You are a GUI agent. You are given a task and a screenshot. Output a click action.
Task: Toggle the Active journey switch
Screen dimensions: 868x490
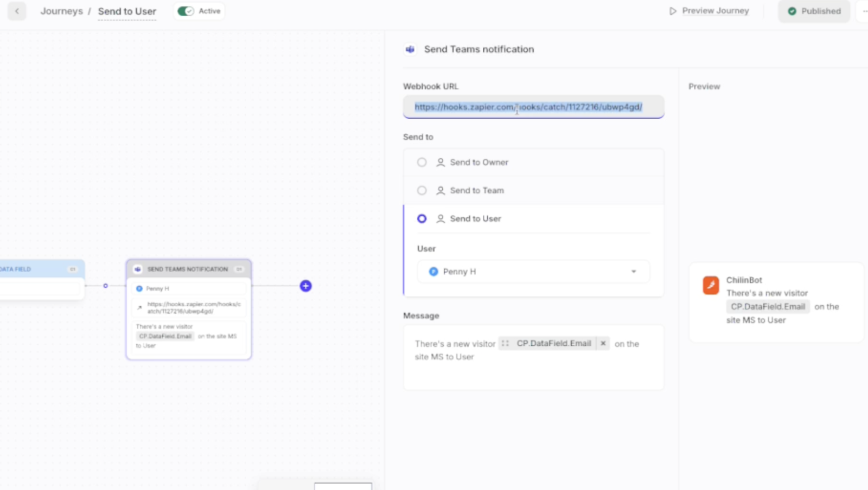pyautogui.click(x=186, y=11)
